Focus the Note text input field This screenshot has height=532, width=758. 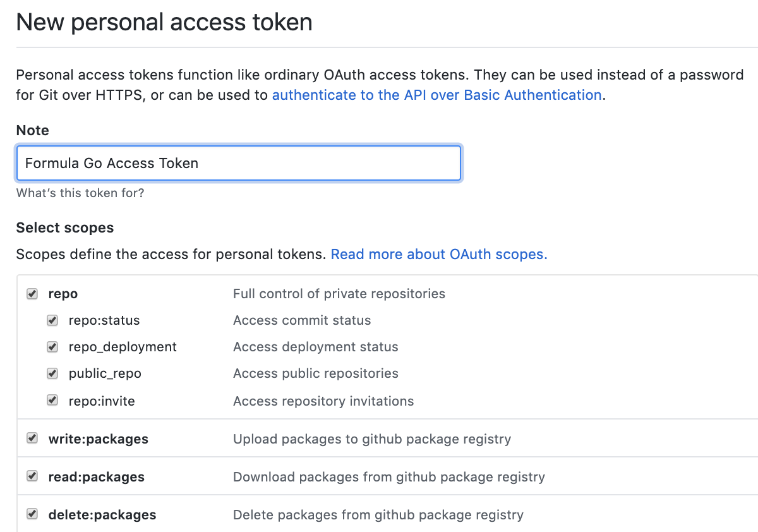(239, 163)
